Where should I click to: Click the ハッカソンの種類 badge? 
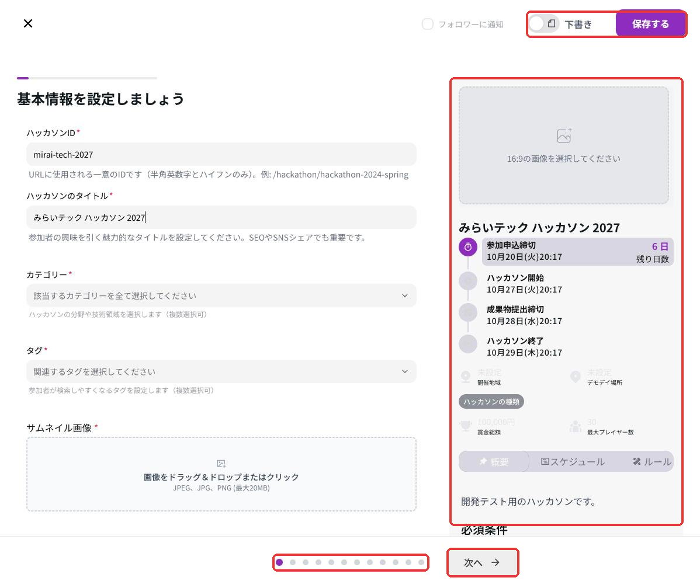tap(491, 402)
